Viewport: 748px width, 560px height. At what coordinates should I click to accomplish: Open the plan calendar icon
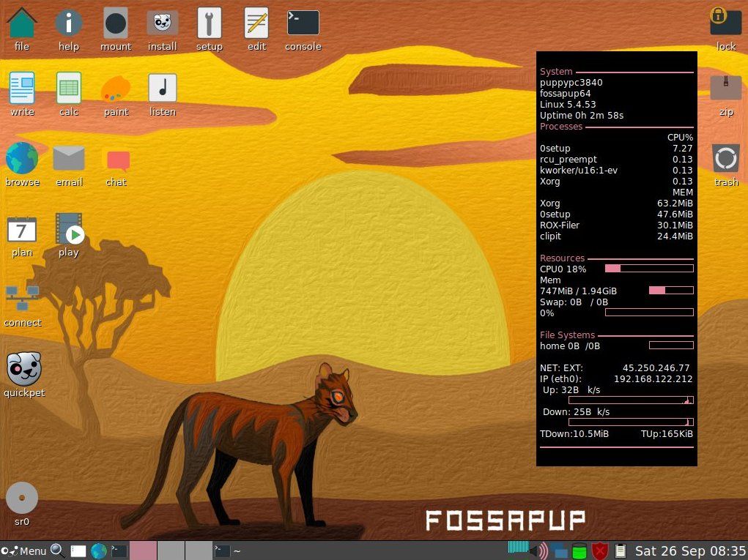coord(22,230)
